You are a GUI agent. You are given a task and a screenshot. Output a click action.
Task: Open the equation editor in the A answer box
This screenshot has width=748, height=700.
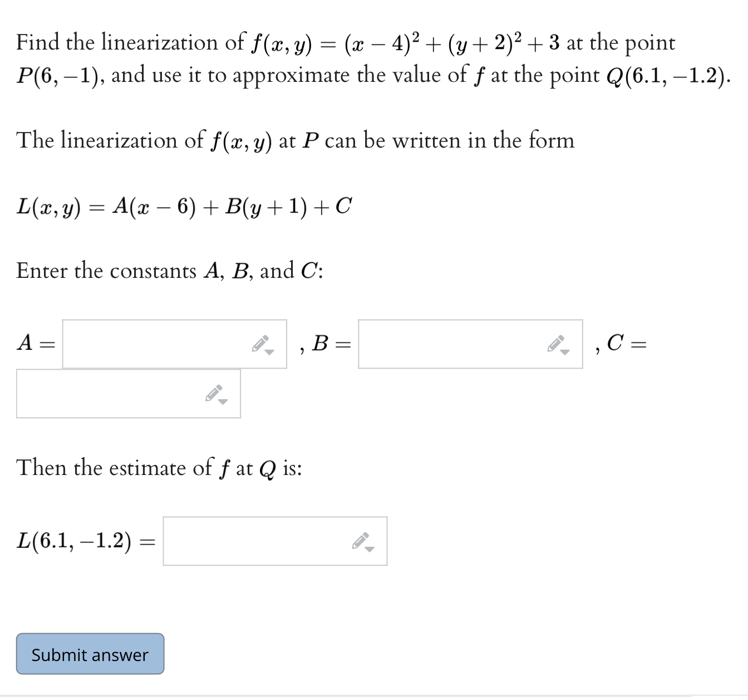click(262, 344)
